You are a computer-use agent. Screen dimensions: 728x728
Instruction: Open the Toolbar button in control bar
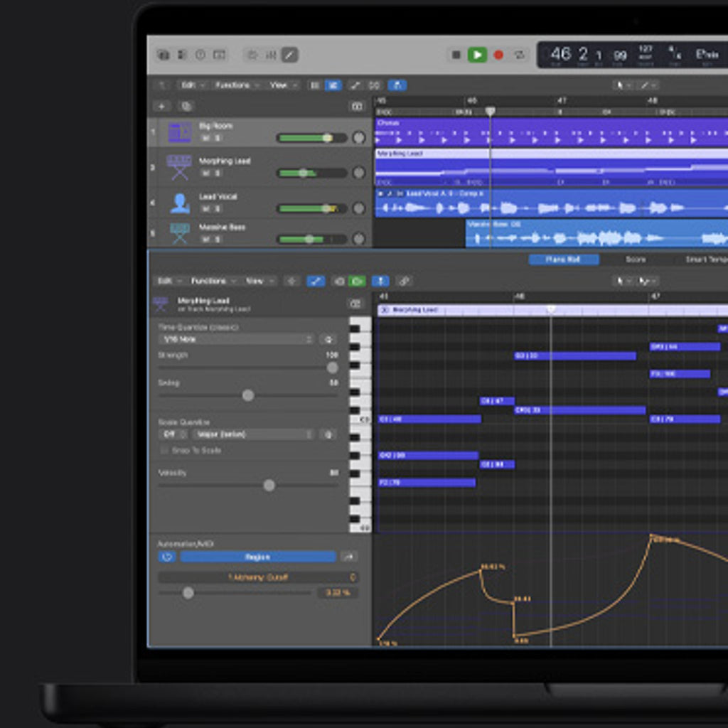[219, 55]
